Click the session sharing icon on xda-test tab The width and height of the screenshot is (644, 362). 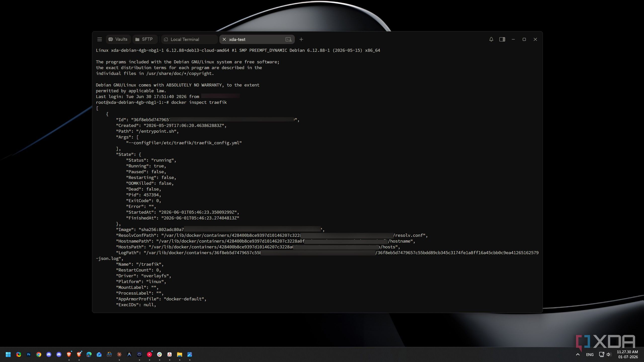click(x=289, y=39)
